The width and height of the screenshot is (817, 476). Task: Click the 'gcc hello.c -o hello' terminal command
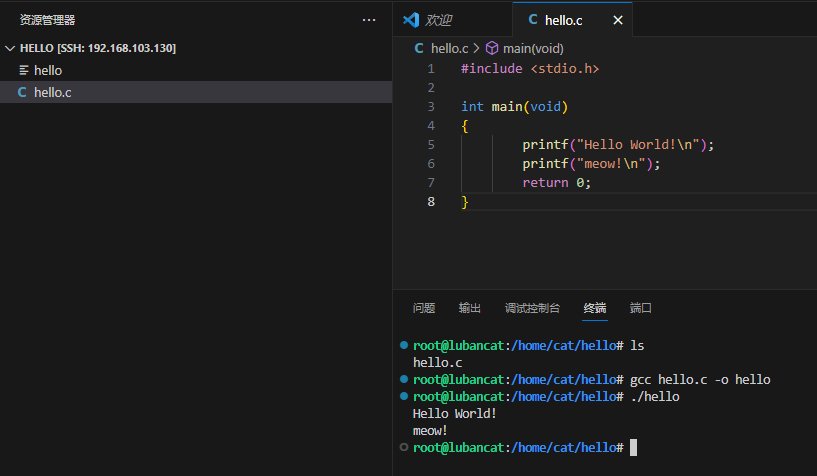(700, 380)
